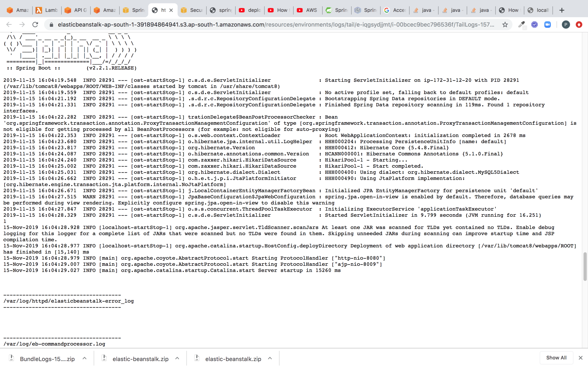
Task: Expand first elastic-beanstalk.zip download chevron
Action: coord(177,358)
